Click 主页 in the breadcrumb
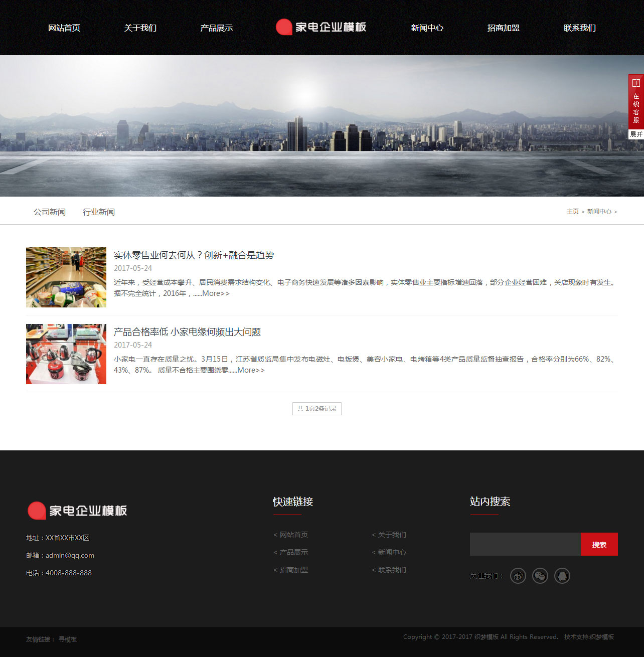 tap(572, 212)
